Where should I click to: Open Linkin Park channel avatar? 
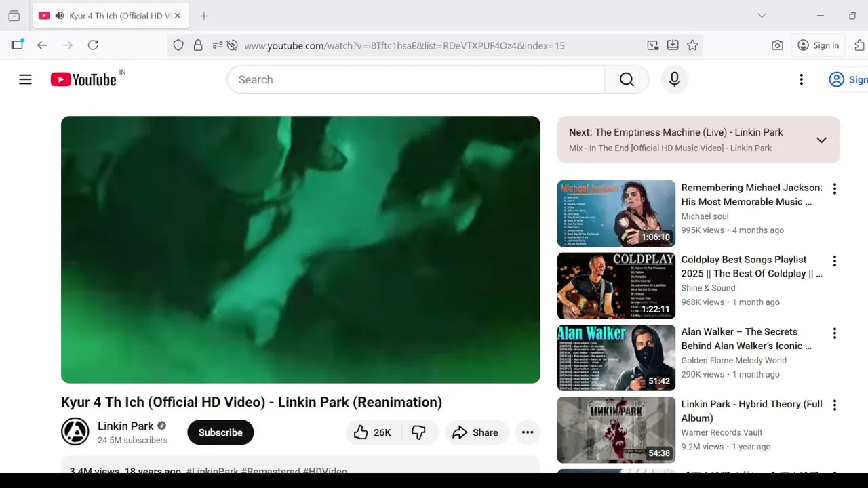(75, 432)
